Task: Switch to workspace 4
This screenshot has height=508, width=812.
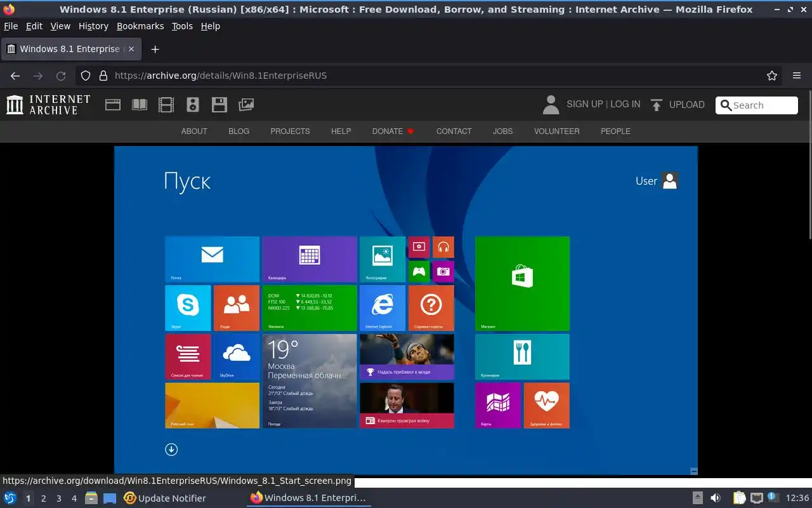Action: click(74, 498)
